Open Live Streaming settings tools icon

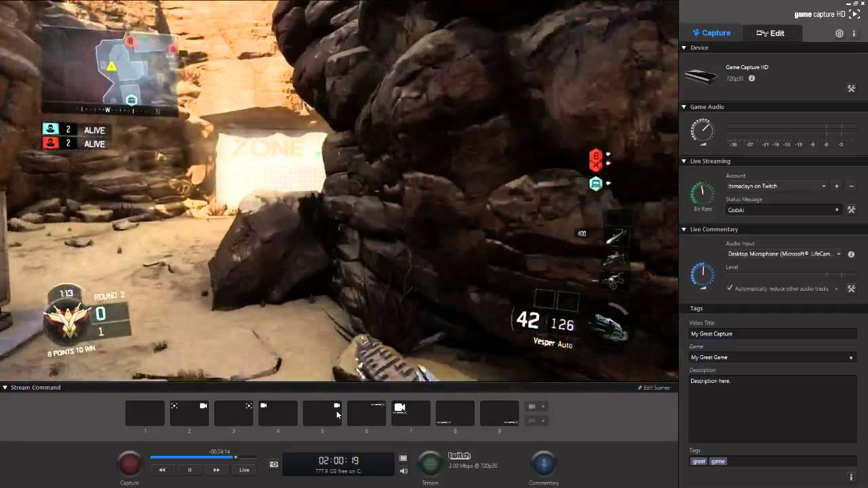(x=851, y=209)
